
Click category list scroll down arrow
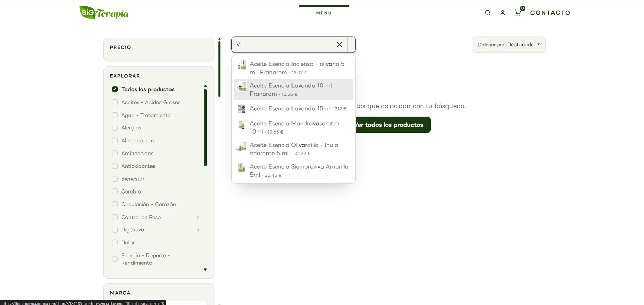click(205, 270)
